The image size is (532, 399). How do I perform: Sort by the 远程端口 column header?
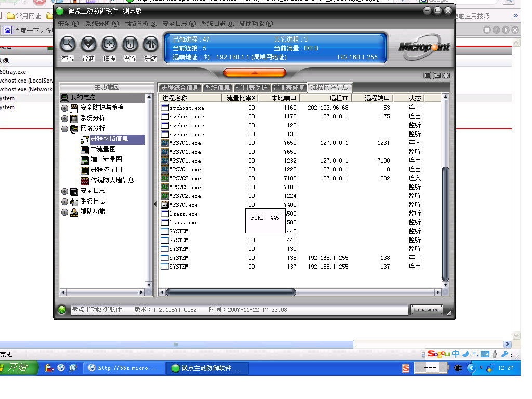pyautogui.click(x=373, y=98)
